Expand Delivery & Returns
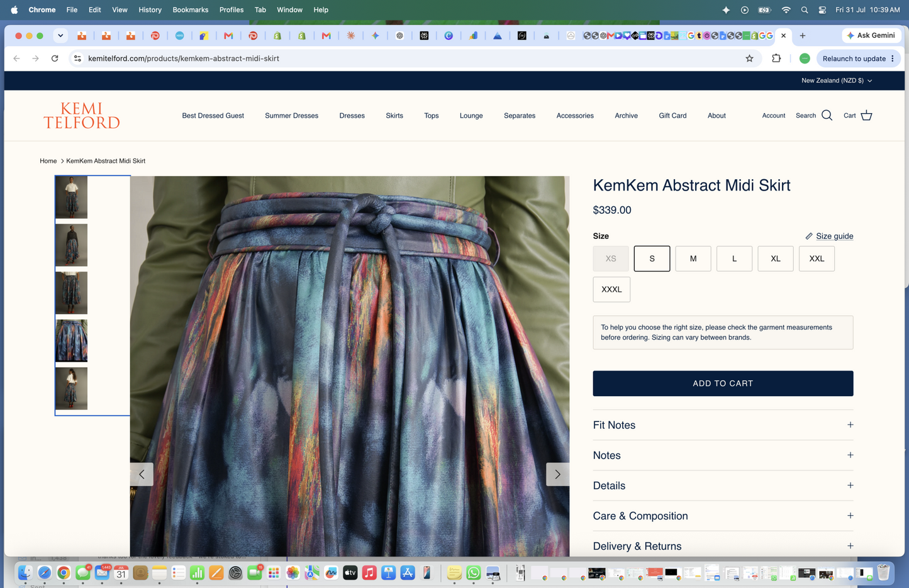The height and width of the screenshot is (588, 909). pos(723,546)
